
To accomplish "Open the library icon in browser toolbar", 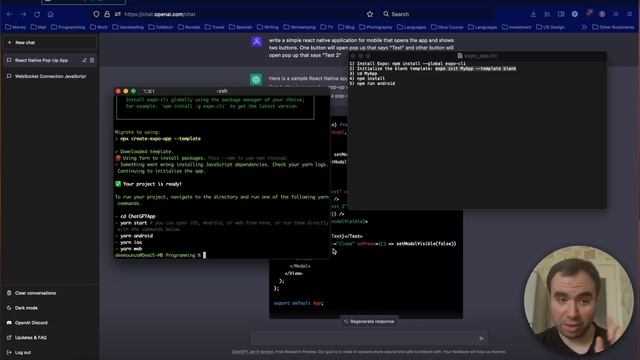I will [547, 14].
